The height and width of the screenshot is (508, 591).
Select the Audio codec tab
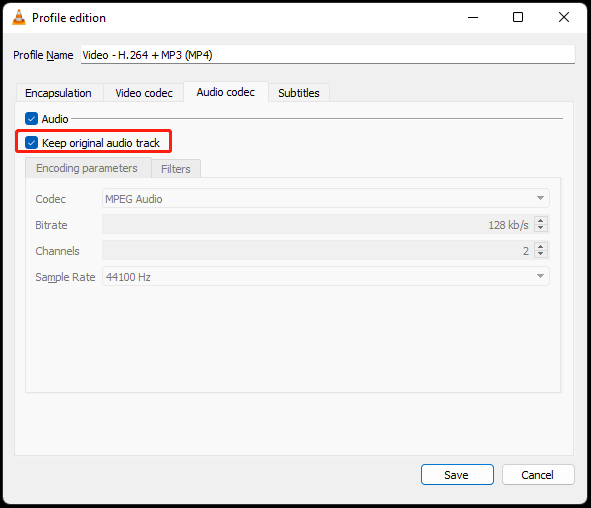click(x=226, y=92)
